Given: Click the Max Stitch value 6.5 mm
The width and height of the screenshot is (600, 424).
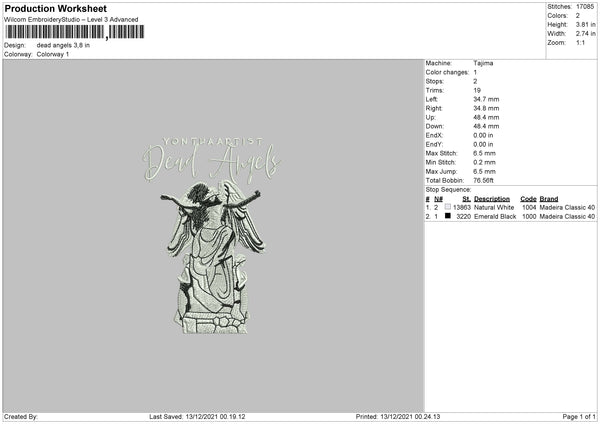Looking at the screenshot, I should point(484,153).
